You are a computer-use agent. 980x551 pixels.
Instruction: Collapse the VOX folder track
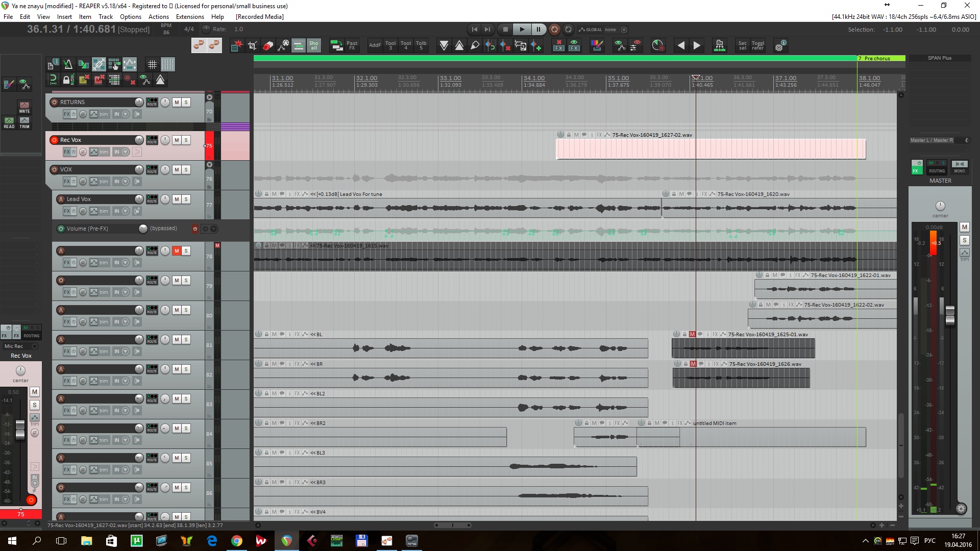(209, 165)
